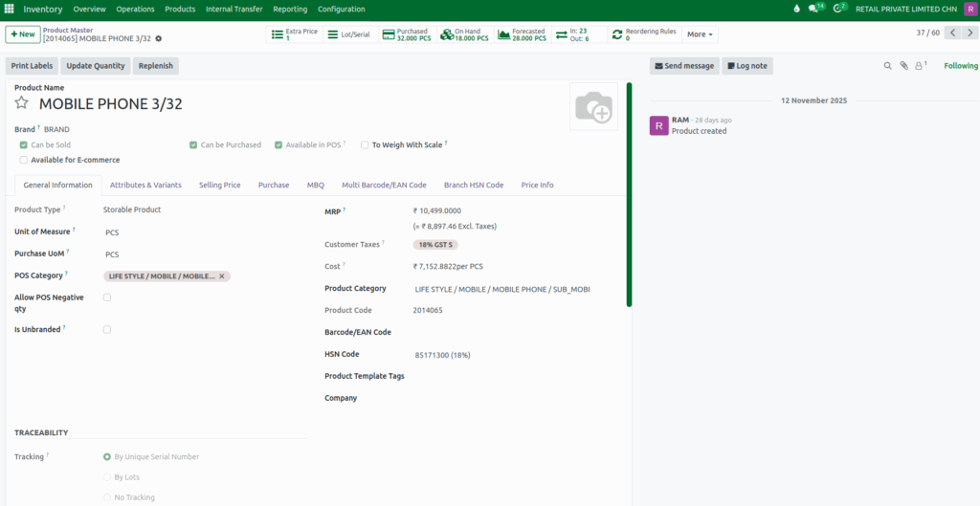This screenshot has width=980, height=506.
Task: Open the activities clock icon with badge 2
Action: coord(840,8)
